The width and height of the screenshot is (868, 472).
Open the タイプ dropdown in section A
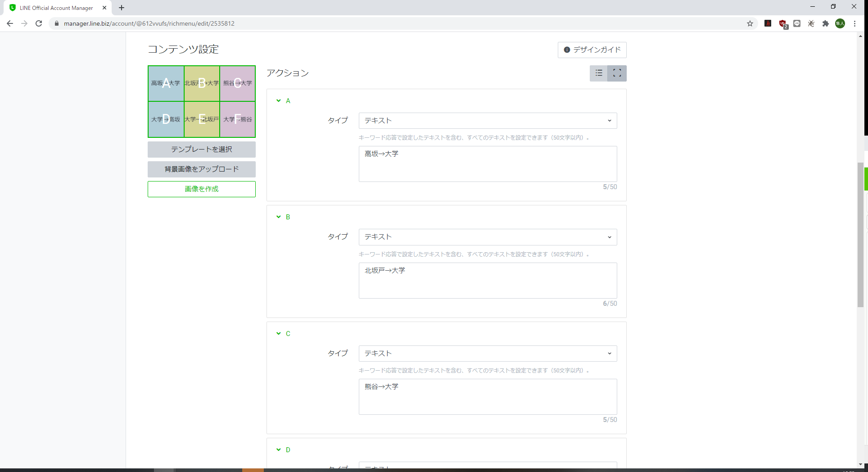point(488,120)
